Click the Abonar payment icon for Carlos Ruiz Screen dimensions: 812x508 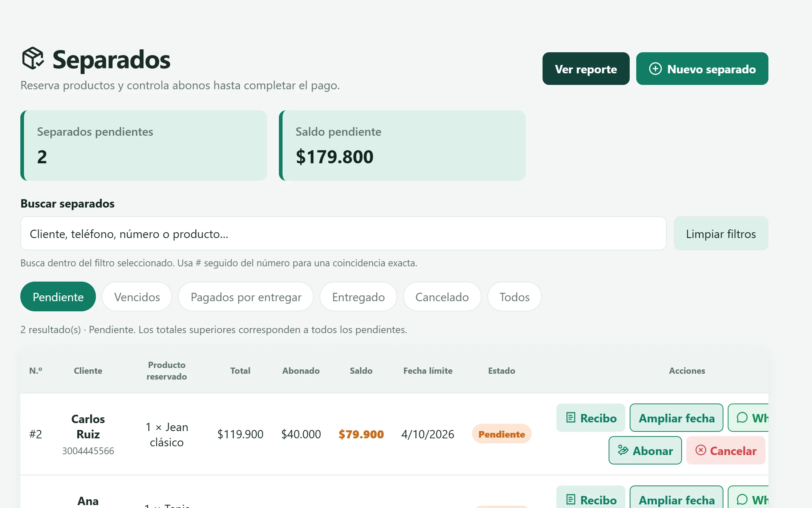[x=623, y=450]
